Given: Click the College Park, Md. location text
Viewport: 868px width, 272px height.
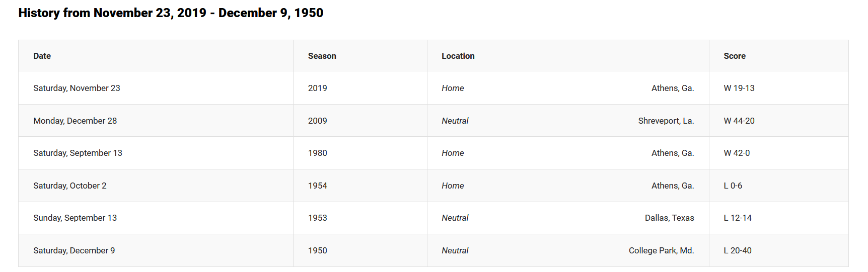Looking at the screenshot, I should coord(662,250).
